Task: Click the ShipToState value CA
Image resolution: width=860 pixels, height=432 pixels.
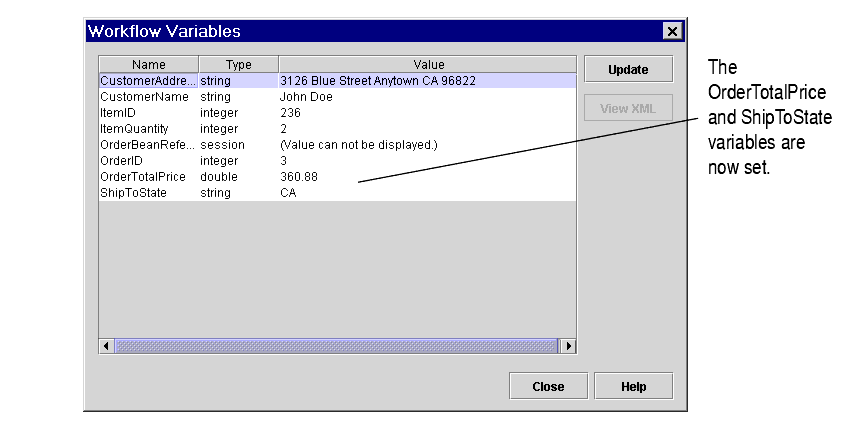Action: click(288, 192)
